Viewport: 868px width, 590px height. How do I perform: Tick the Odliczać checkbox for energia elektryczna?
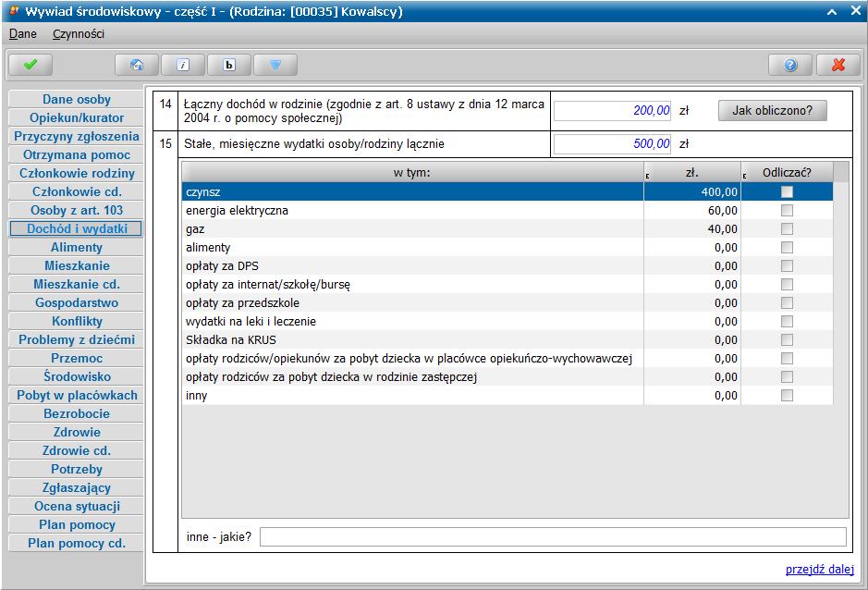pyautogui.click(x=787, y=211)
